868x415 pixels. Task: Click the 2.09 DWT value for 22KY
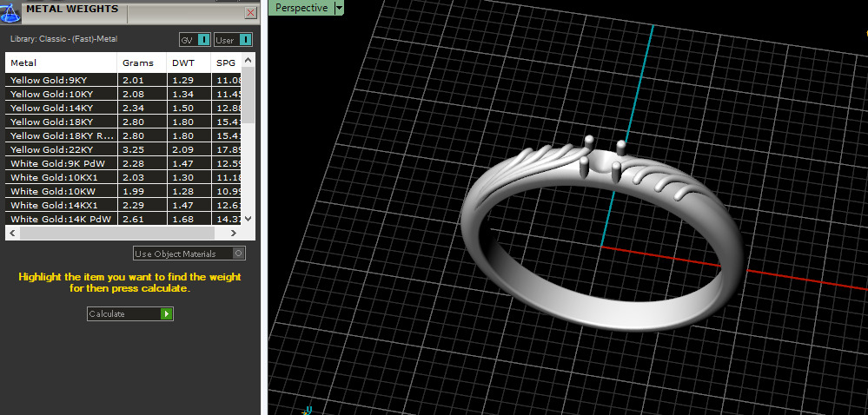tap(182, 149)
